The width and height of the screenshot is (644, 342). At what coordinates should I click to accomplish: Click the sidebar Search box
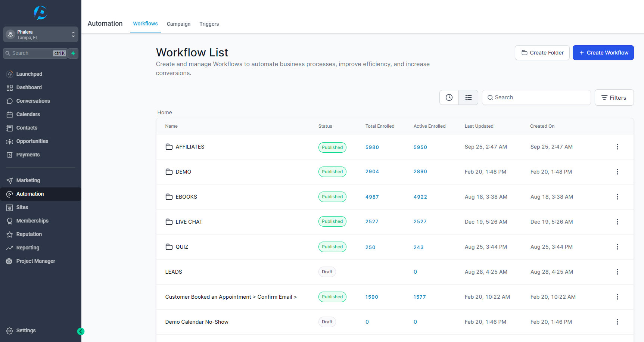pos(35,53)
